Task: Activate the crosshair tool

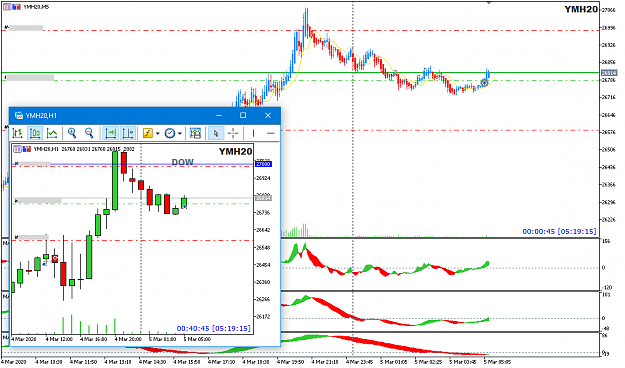Action: [x=233, y=133]
